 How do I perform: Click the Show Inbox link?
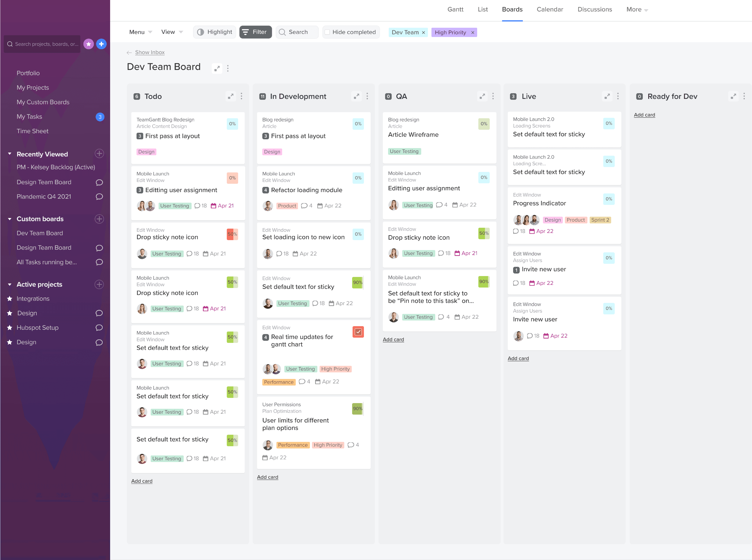[150, 52]
